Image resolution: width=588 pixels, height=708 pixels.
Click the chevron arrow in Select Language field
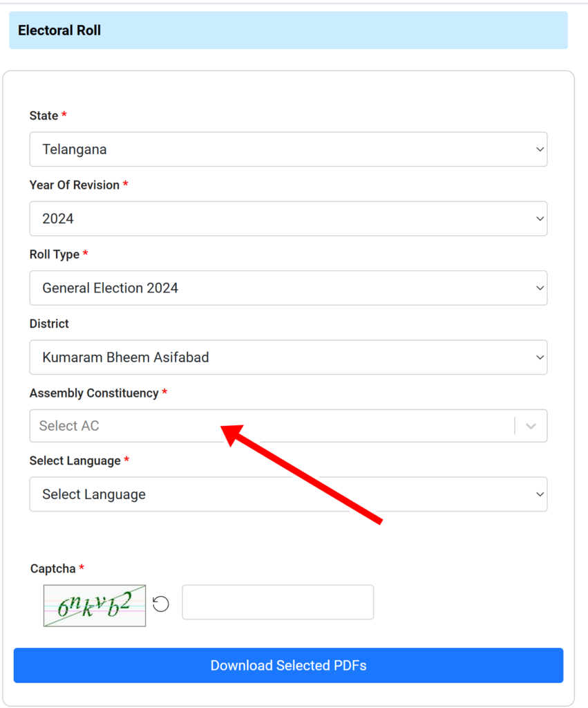point(540,494)
